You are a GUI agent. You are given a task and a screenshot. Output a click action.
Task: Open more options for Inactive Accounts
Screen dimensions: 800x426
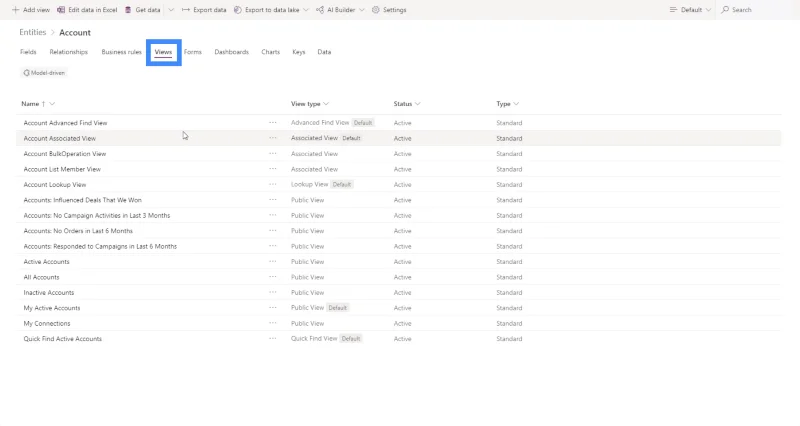tap(273, 292)
